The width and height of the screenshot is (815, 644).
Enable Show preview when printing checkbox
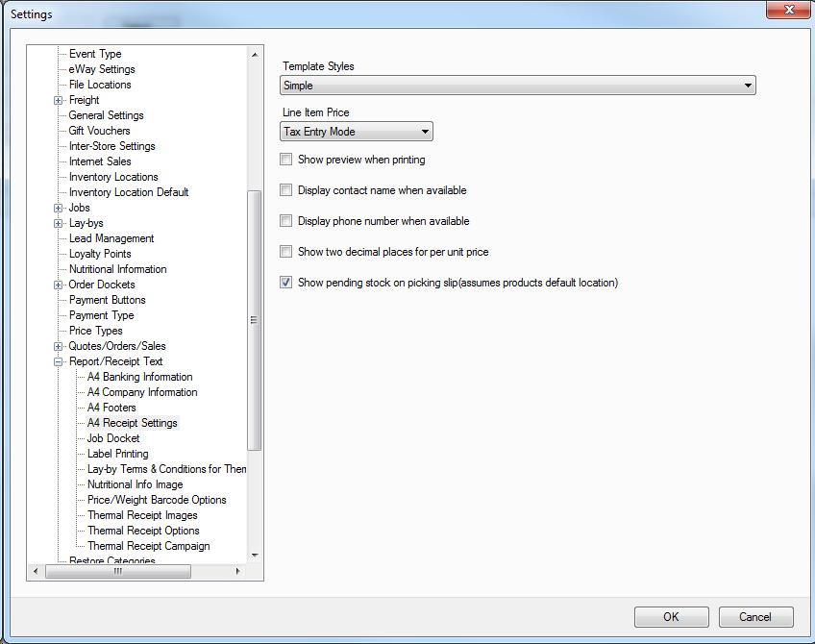click(285, 160)
